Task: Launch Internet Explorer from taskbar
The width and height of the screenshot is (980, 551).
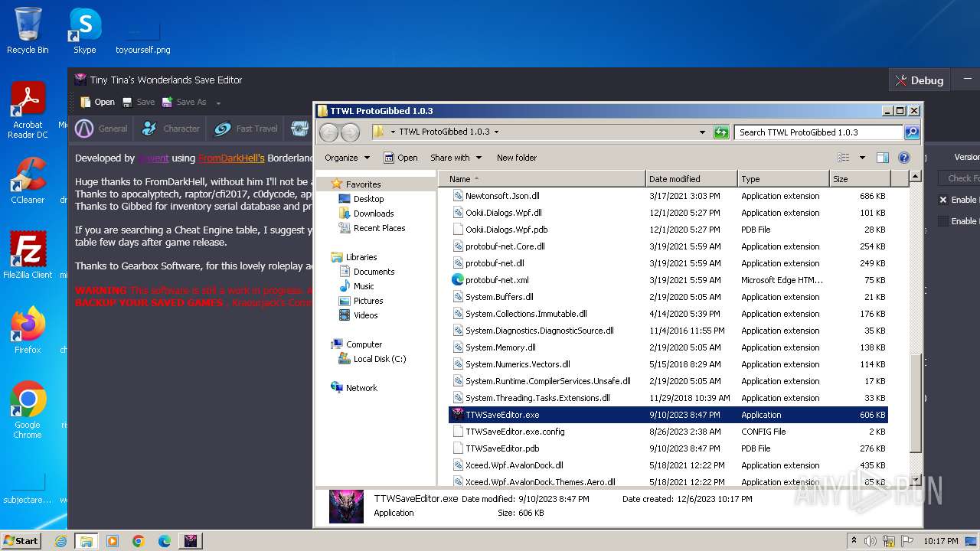Action: tap(60, 541)
